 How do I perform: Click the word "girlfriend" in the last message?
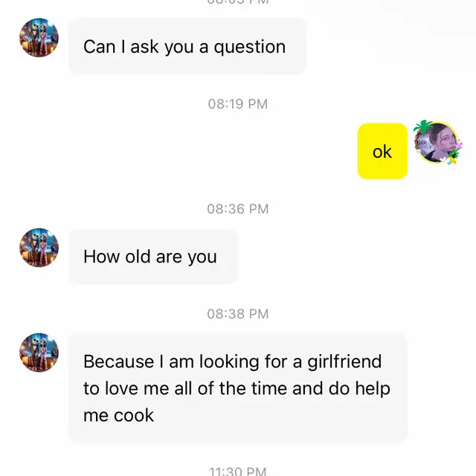(x=344, y=362)
